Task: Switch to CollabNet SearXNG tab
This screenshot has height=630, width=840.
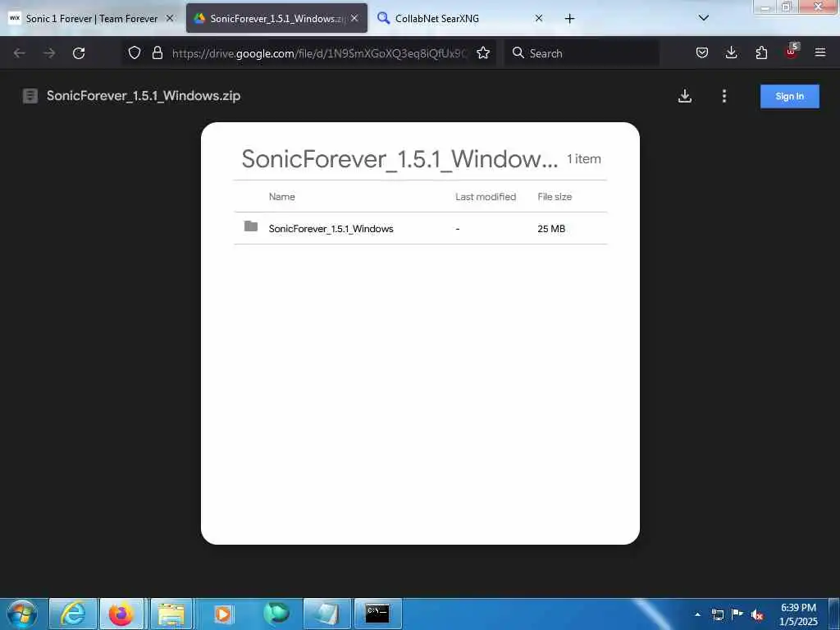Action: 461,18
